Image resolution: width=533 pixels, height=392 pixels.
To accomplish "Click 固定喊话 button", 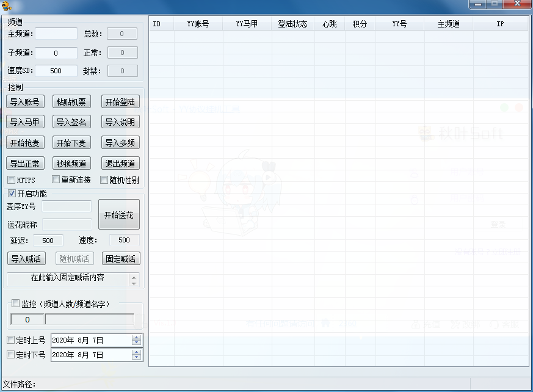I will click(x=121, y=259).
